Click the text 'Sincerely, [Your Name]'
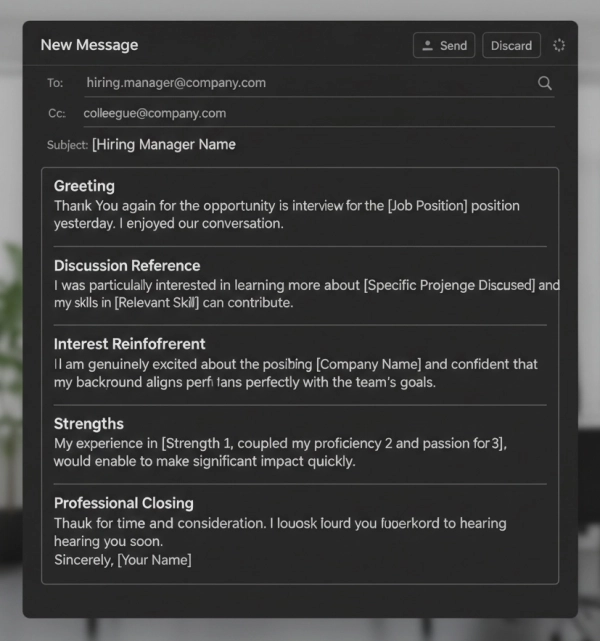Screen dimensions: 600x641 123,560
